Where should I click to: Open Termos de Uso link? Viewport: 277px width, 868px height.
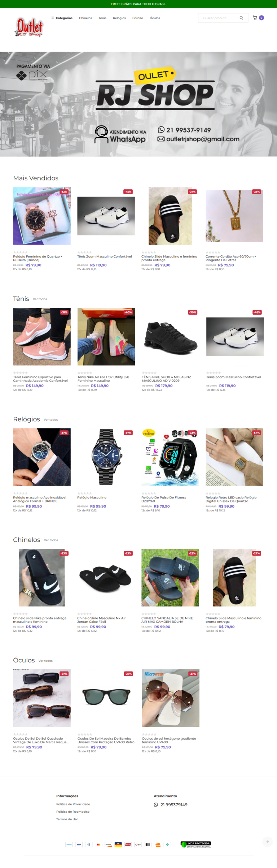[67, 819]
